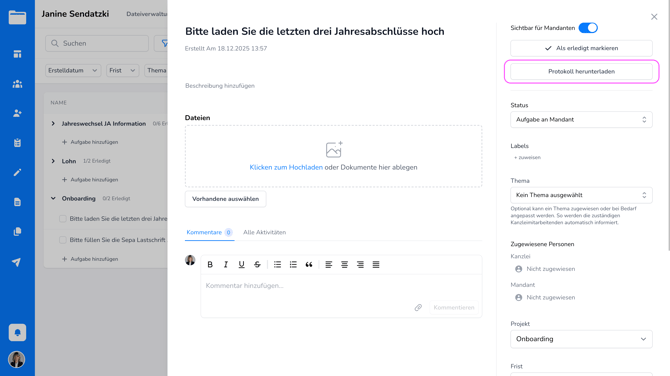Open the Thema dropdown 'Kein Thema ausgewählt'

click(x=581, y=195)
